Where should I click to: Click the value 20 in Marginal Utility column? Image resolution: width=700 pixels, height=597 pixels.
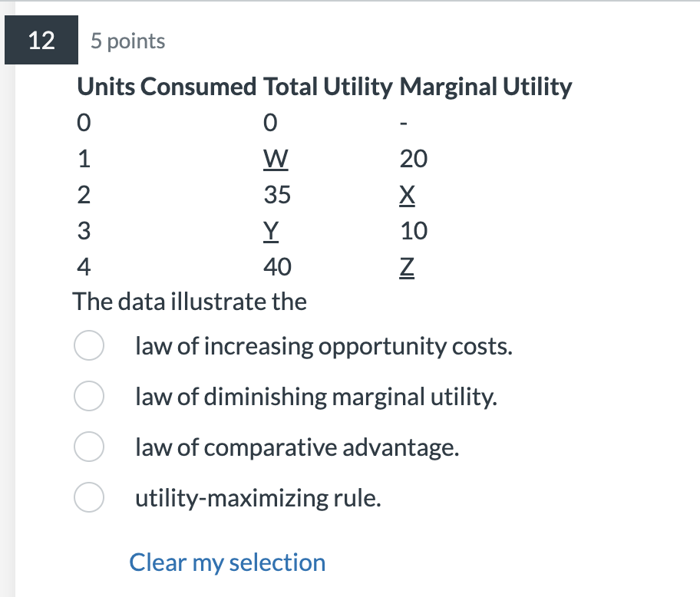click(x=414, y=159)
